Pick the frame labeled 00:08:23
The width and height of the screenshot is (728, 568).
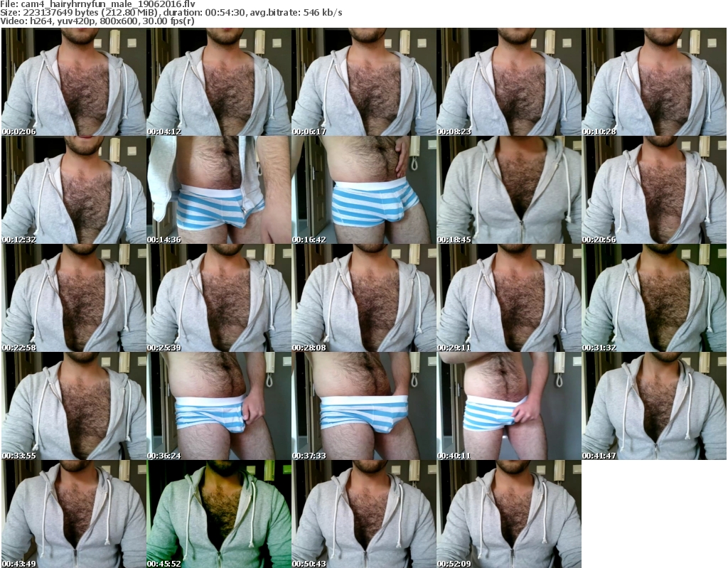pos(509,82)
